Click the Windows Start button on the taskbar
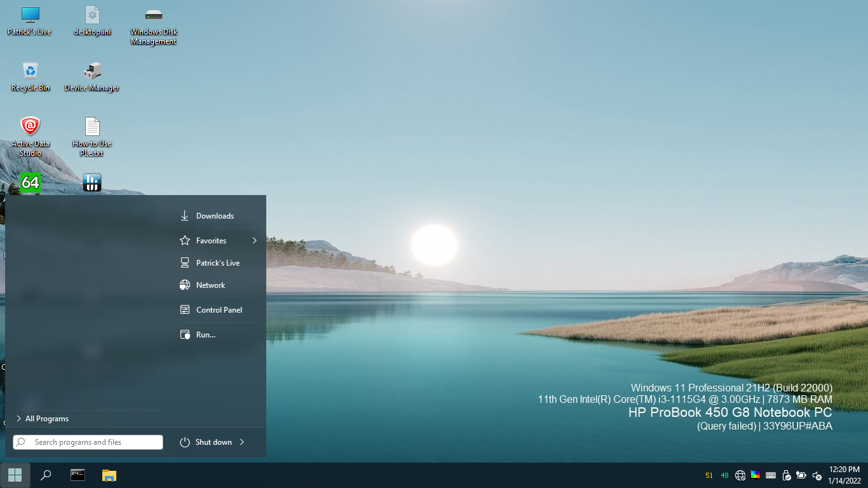This screenshot has width=868, height=488. click(15, 475)
